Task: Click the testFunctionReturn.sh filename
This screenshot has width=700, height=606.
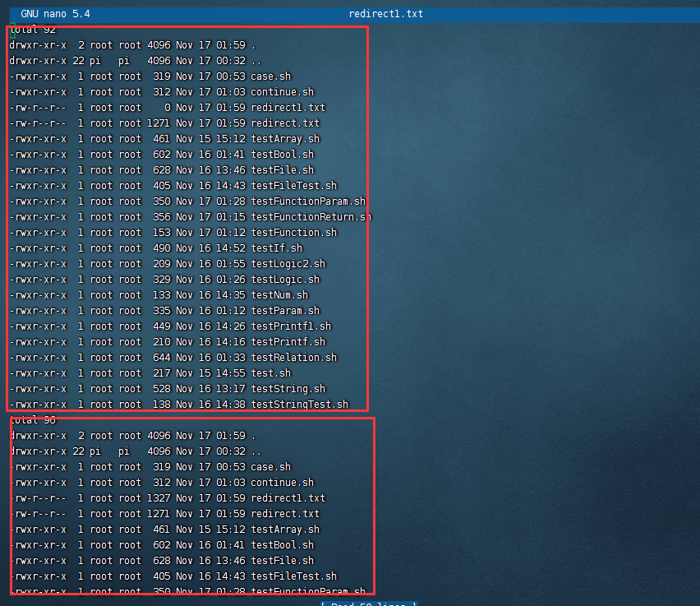Action: point(311,217)
